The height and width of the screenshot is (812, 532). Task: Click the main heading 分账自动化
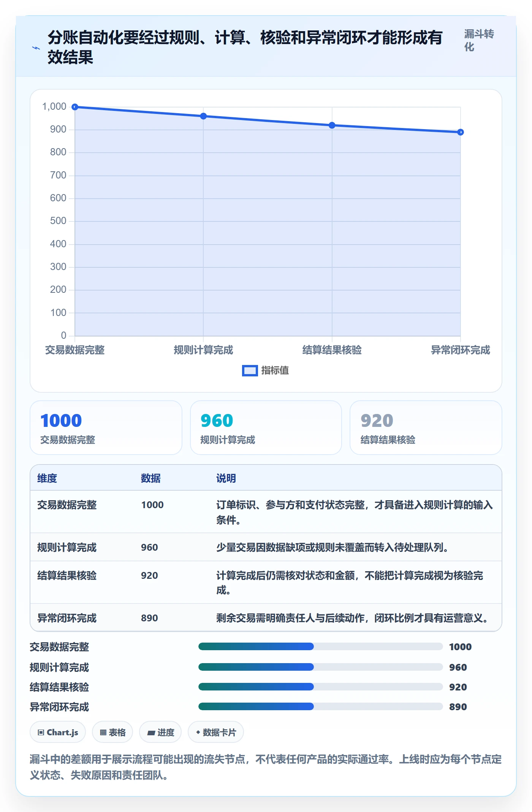coord(245,47)
